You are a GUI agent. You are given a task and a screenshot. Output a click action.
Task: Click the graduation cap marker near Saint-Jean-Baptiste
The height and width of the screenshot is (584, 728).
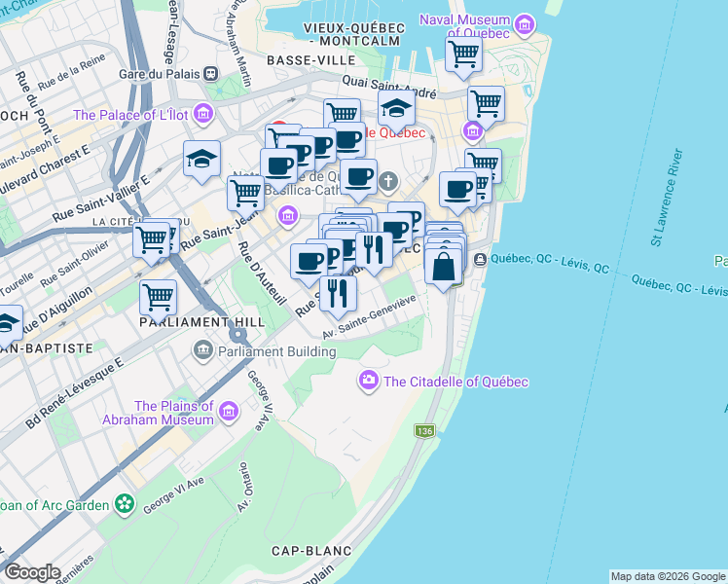pos(9,325)
